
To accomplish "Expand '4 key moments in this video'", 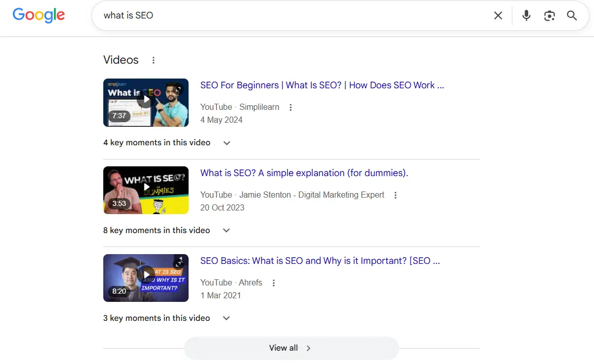I will (167, 143).
